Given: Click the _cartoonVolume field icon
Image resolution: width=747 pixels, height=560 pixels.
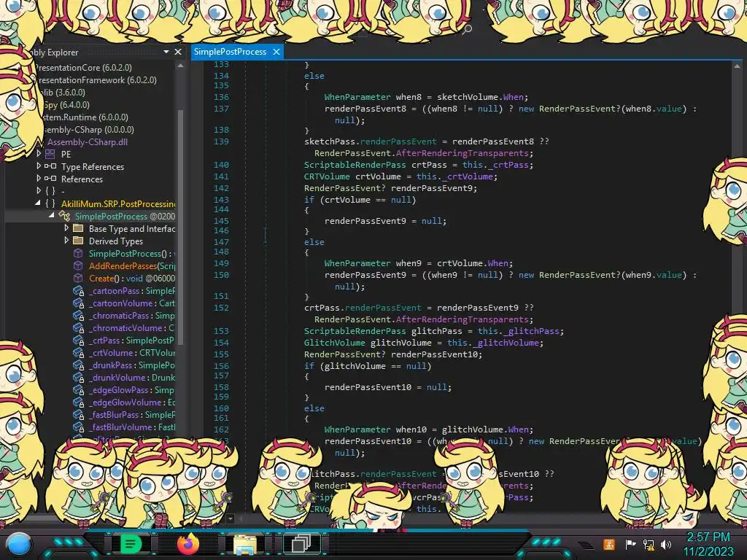Looking at the screenshot, I should 78,303.
